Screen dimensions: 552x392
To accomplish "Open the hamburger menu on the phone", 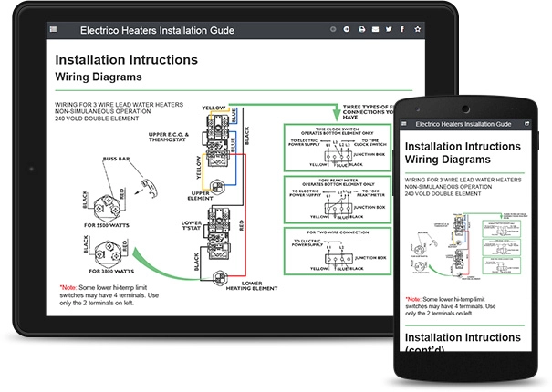I will click(x=404, y=124).
